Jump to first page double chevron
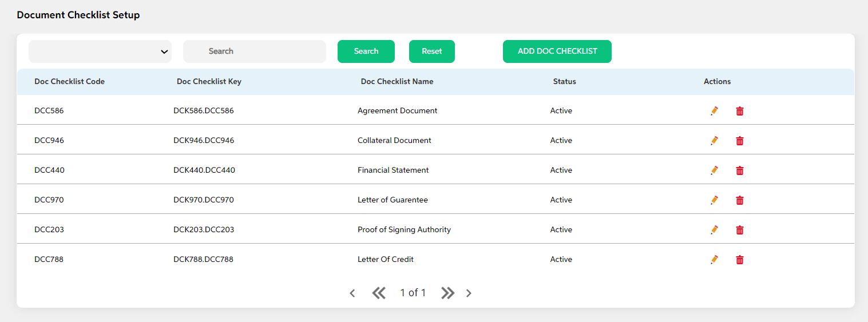 point(379,293)
